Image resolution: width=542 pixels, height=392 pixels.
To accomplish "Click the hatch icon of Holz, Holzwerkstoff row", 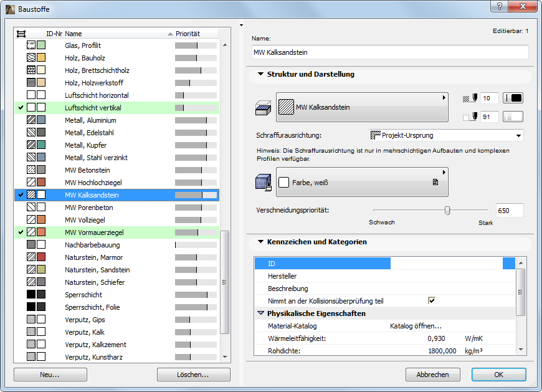I will click(31, 83).
